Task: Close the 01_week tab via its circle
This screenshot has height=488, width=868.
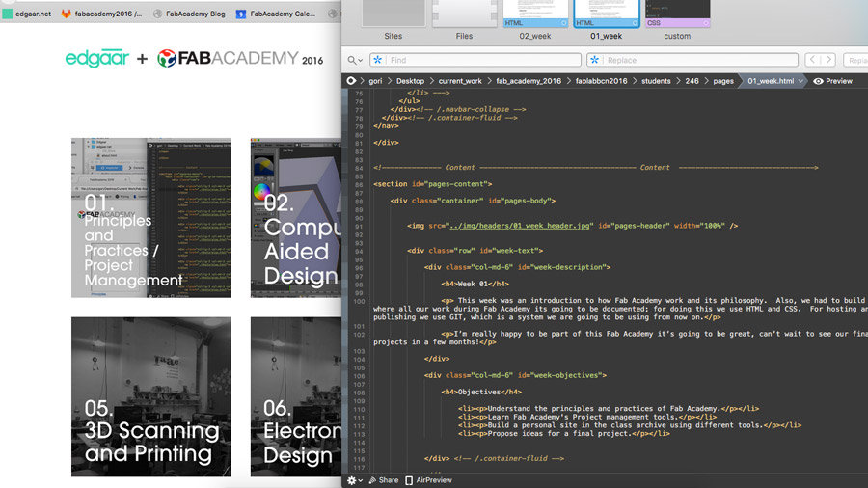Action: 635,23
